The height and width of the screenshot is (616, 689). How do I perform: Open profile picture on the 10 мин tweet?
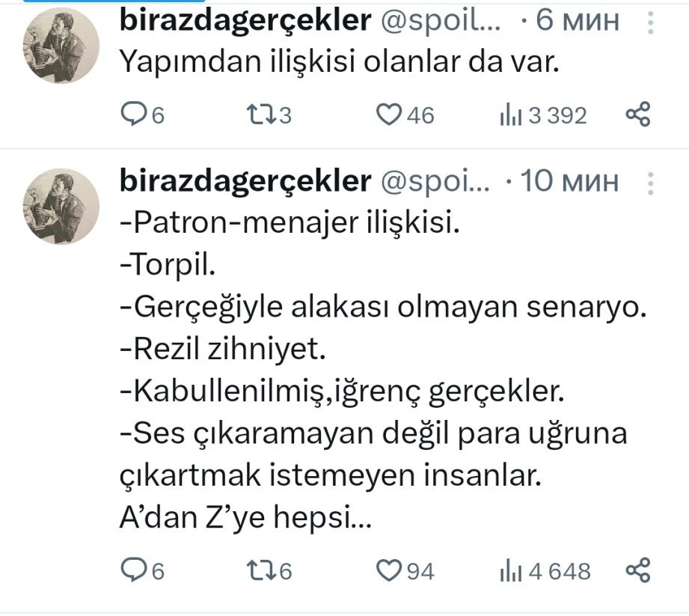pos(62,206)
